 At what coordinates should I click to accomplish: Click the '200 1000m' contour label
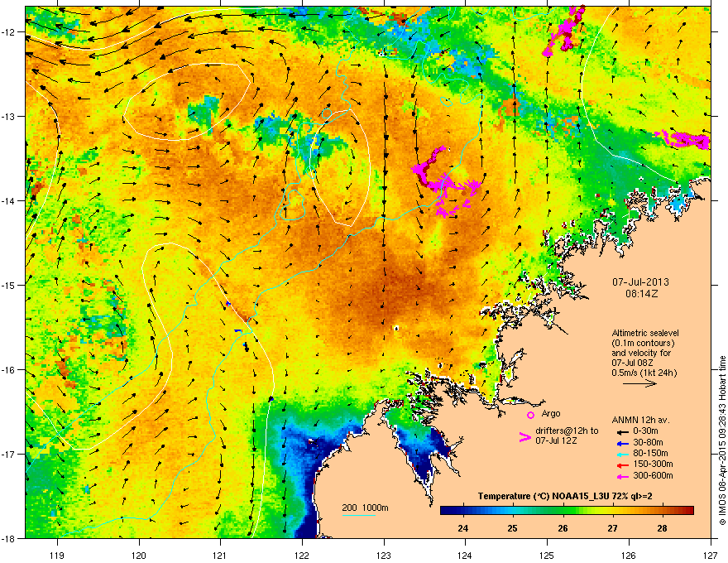(x=365, y=508)
